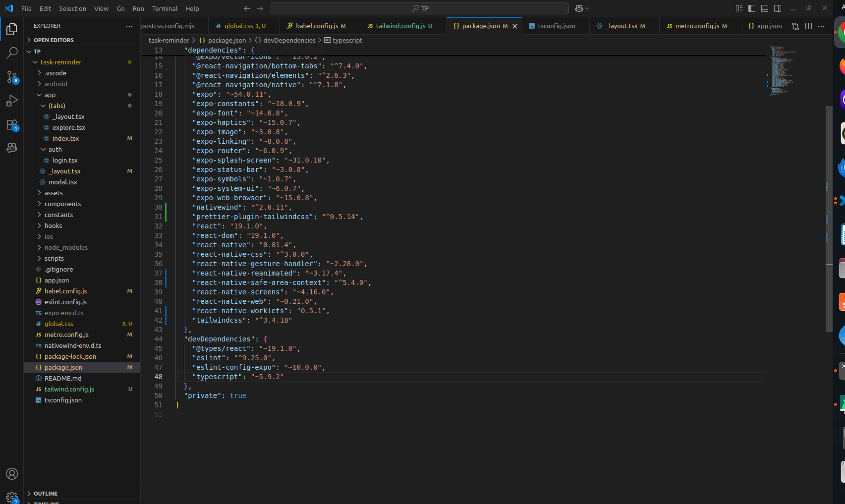This screenshot has width=845, height=504.
Task: Open Source Control view with badge
Action: (x=12, y=76)
